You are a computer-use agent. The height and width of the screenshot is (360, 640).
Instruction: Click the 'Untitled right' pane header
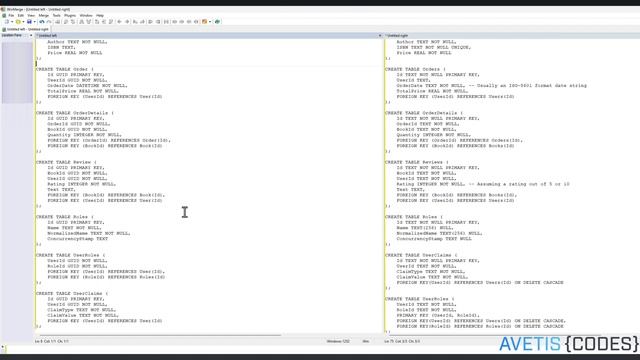pos(512,36)
